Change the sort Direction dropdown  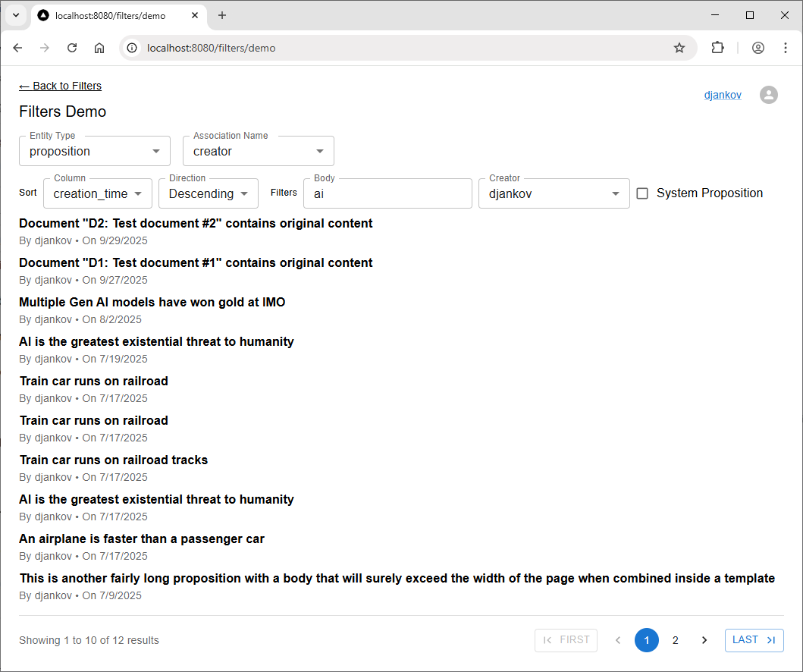(208, 193)
